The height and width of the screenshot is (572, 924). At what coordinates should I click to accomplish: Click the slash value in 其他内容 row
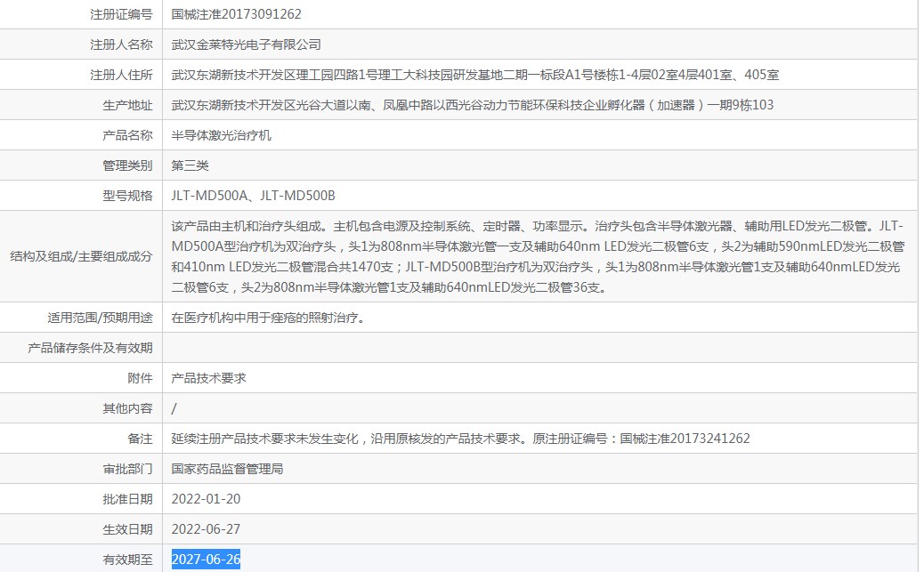tap(174, 409)
